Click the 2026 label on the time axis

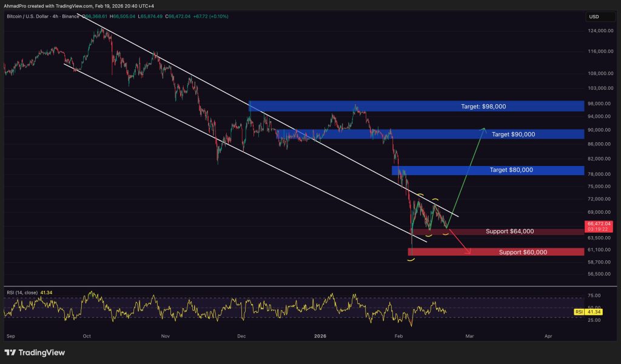(x=320, y=335)
